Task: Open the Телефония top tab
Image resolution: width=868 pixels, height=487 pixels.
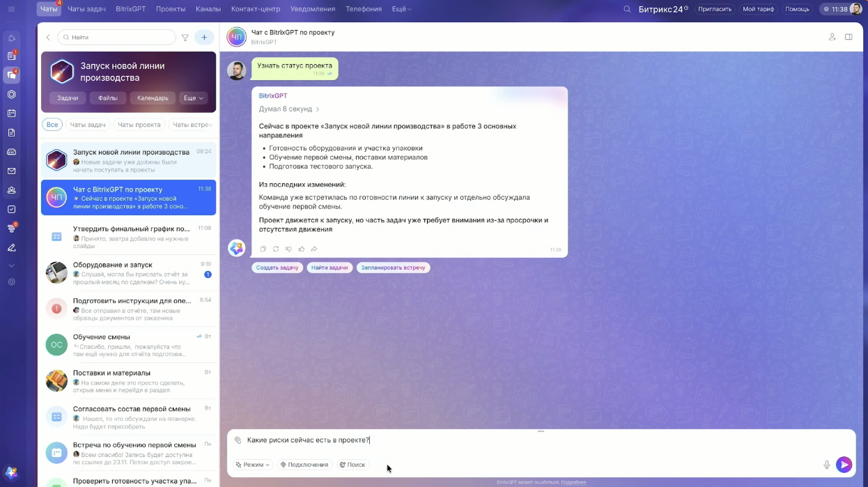Action: tap(364, 9)
